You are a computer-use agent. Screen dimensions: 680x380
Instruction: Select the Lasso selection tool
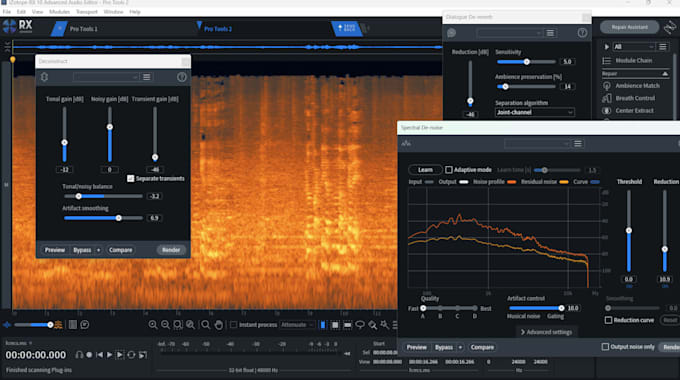point(360,324)
